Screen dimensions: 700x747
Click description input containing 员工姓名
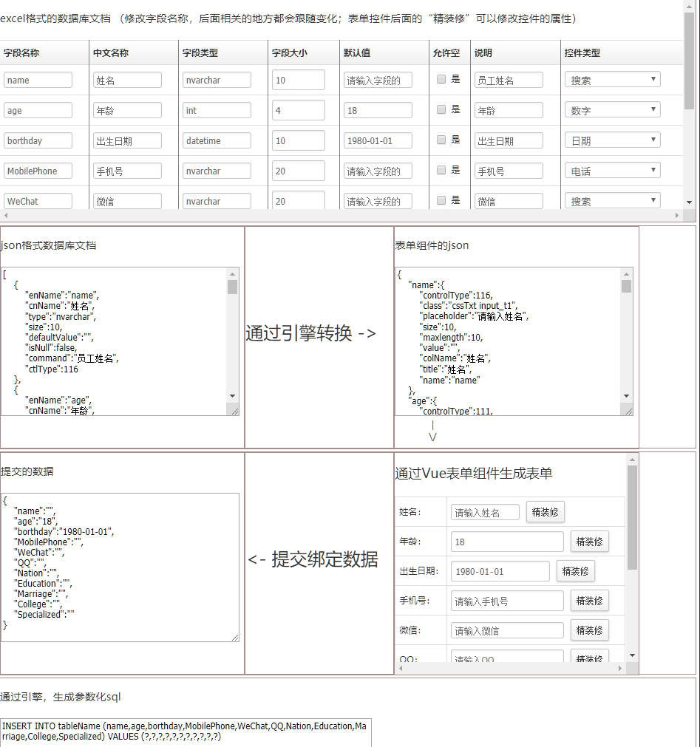click(509, 80)
